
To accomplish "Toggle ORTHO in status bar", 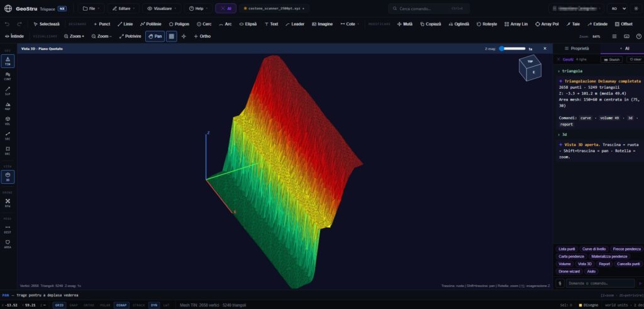I will 89,305.
